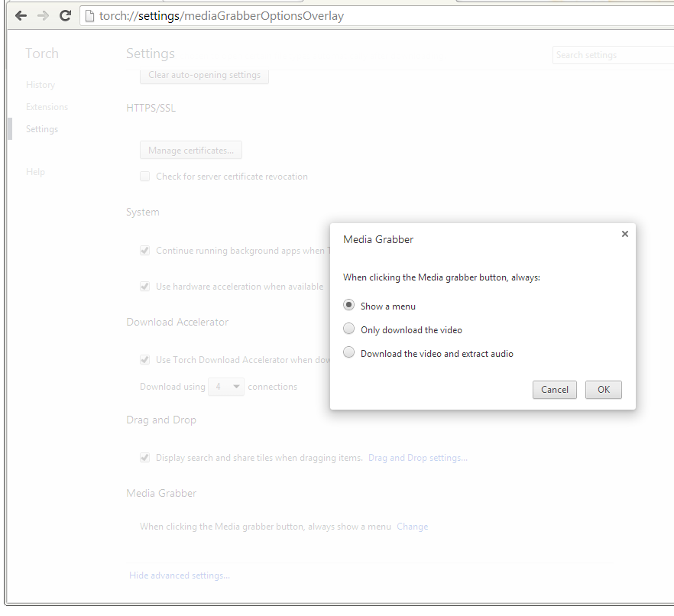Select the 'Show a menu' radio option
The height and width of the screenshot is (616, 674).
click(349, 305)
